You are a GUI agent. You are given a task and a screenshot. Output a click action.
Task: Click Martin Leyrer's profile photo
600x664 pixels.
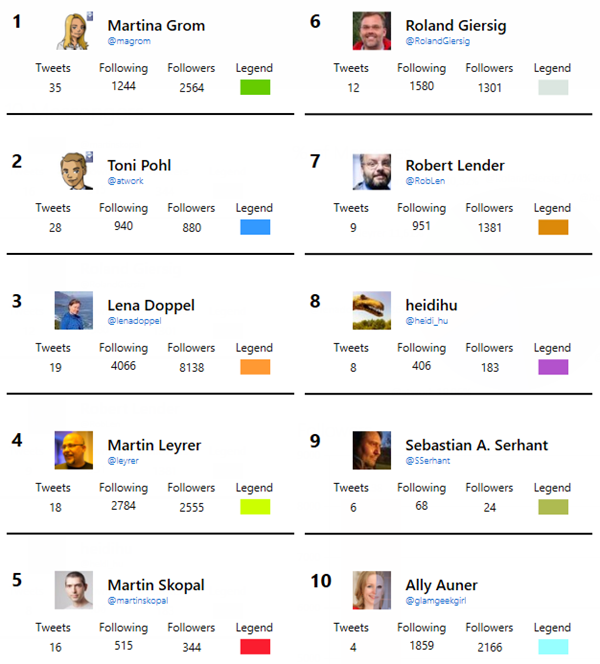(x=74, y=450)
